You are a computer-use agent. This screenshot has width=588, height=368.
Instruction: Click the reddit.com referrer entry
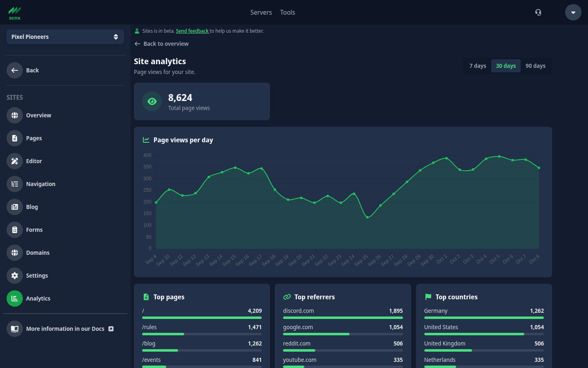[343, 346]
